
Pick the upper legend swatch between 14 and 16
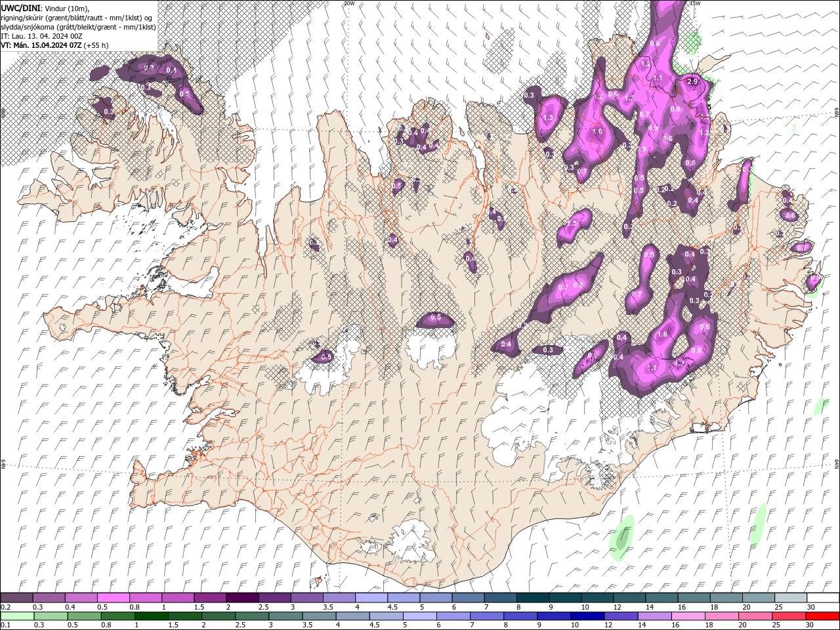[x=660, y=597]
